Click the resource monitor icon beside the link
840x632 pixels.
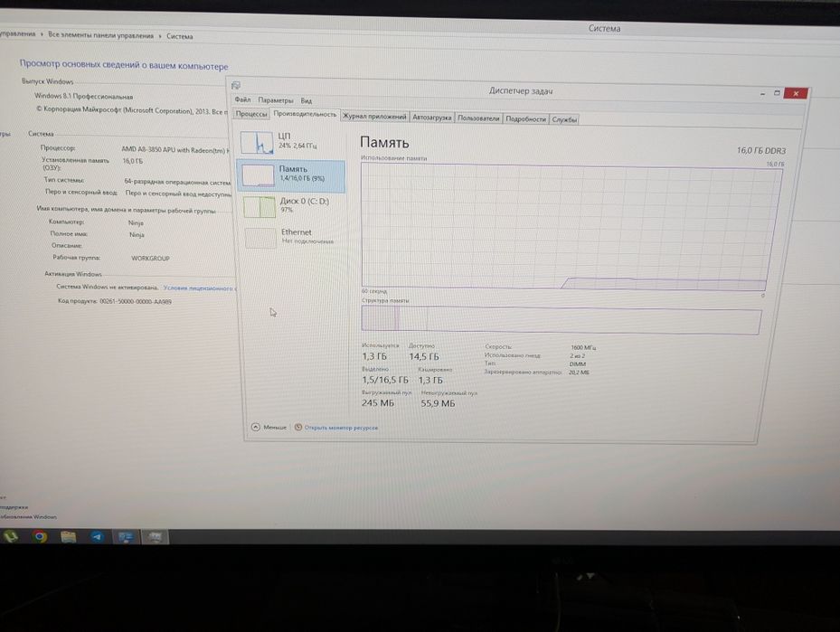pos(298,427)
